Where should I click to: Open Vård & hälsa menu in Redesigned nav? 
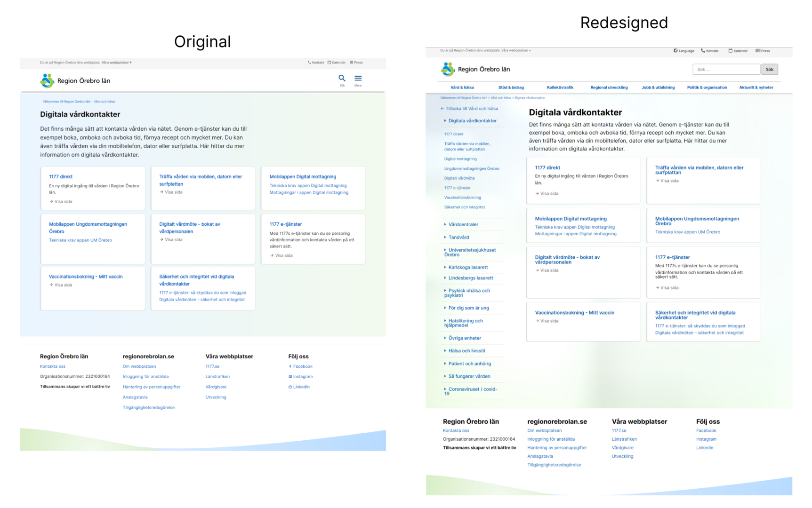[462, 87]
